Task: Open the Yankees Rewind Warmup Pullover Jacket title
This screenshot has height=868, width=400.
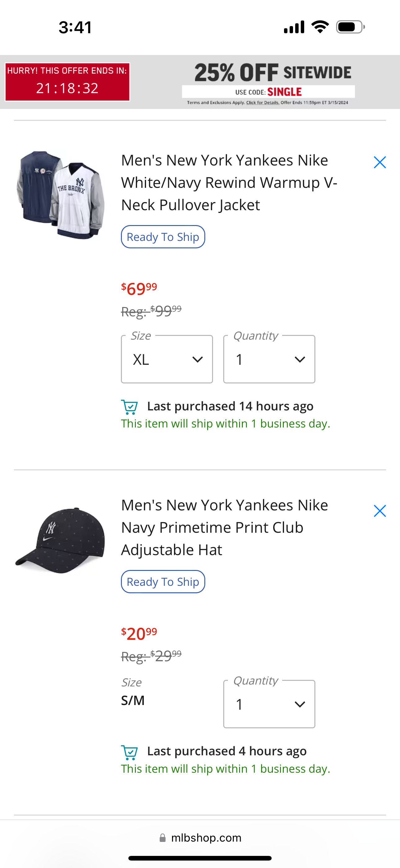Action: click(229, 182)
